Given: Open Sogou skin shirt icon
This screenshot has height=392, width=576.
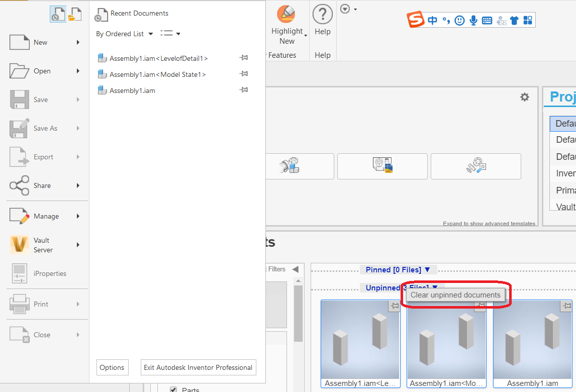Looking at the screenshot, I should [x=514, y=20].
